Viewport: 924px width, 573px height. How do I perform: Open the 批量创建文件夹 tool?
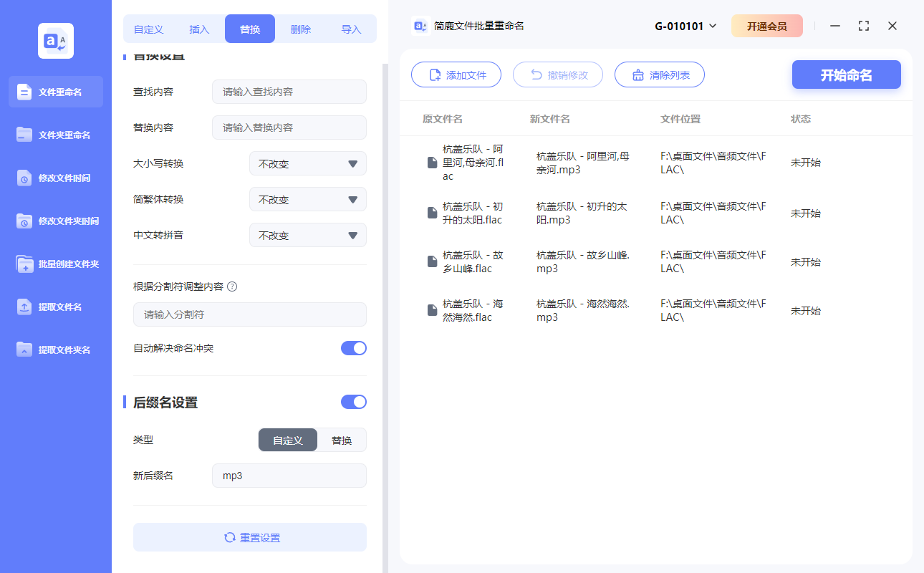click(x=55, y=264)
